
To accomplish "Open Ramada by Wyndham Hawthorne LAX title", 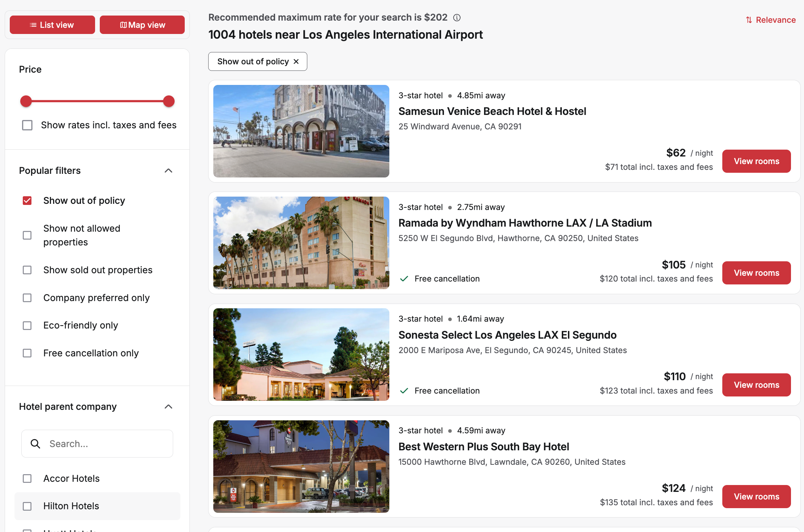I will (x=525, y=223).
